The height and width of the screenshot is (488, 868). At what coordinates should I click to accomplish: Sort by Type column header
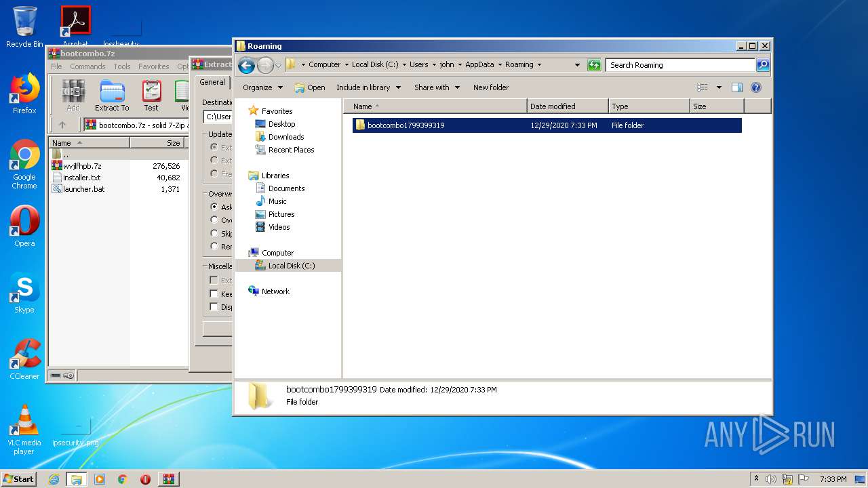pos(648,106)
